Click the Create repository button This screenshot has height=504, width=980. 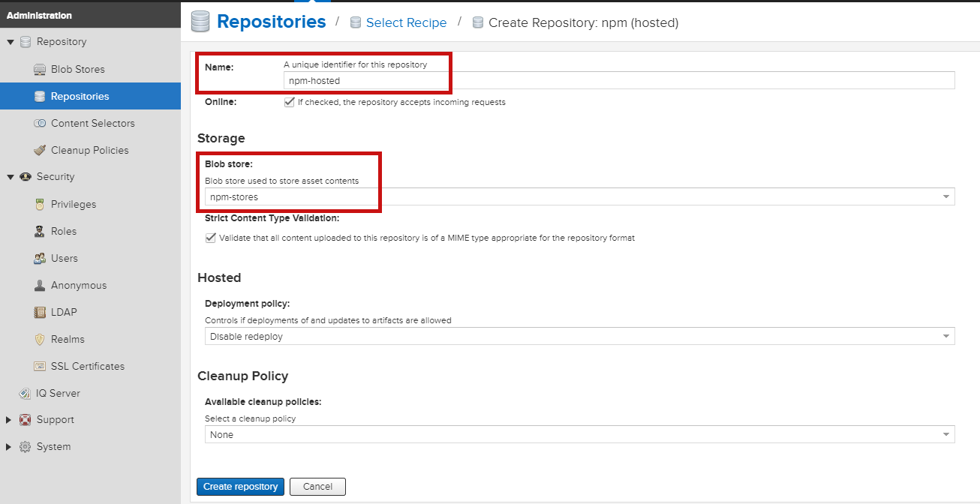(240, 487)
